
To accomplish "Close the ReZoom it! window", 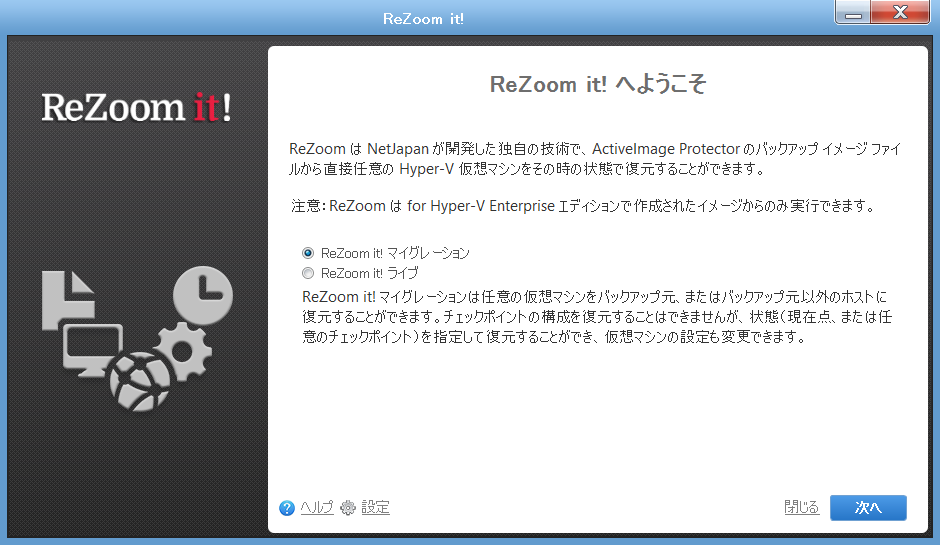I will pyautogui.click(x=900, y=13).
